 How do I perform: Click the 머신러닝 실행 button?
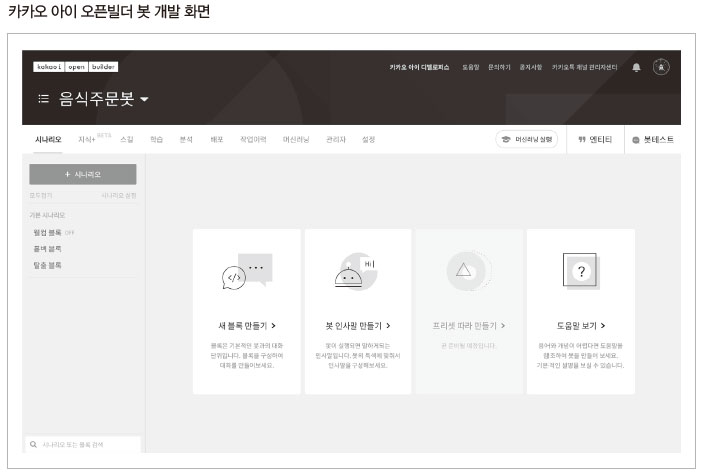pos(526,139)
